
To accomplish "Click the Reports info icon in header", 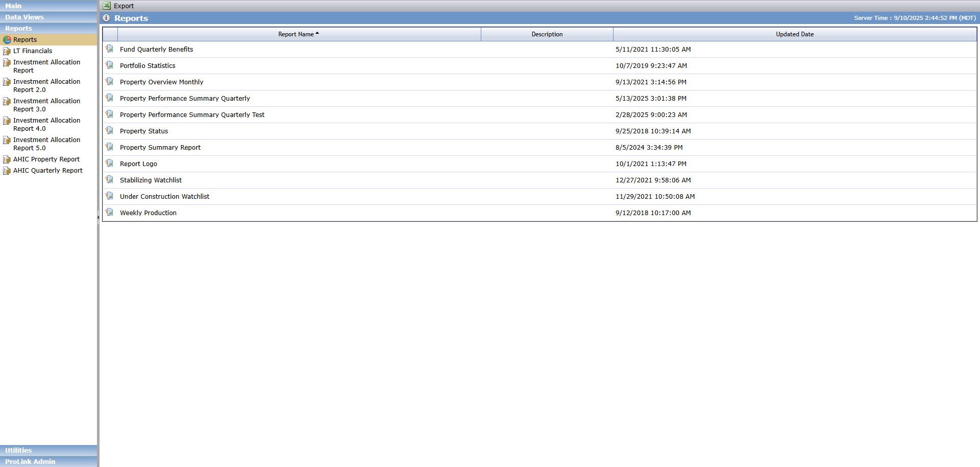I will [x=106, y=18].
